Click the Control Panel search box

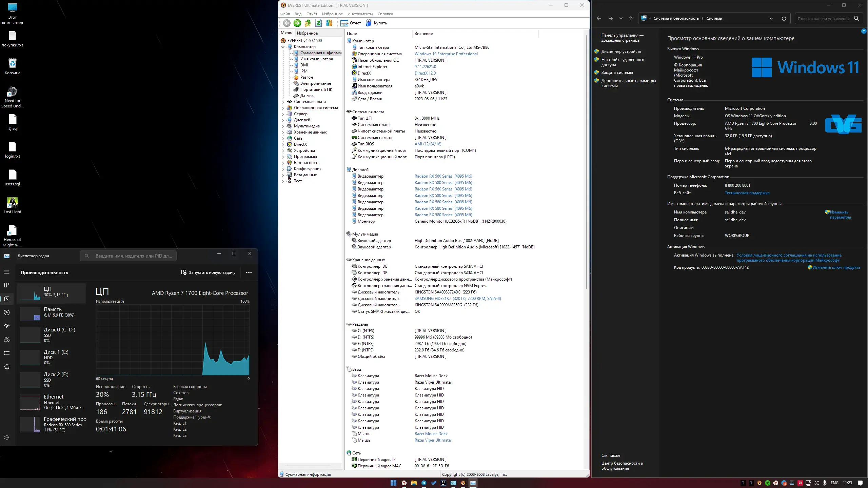(x=828, y=19)
